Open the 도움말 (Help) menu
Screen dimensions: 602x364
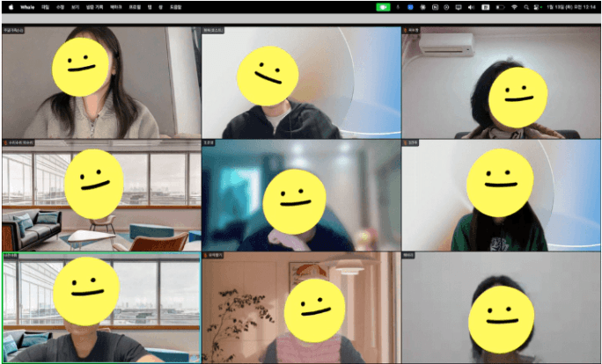(x=175, y=7)
